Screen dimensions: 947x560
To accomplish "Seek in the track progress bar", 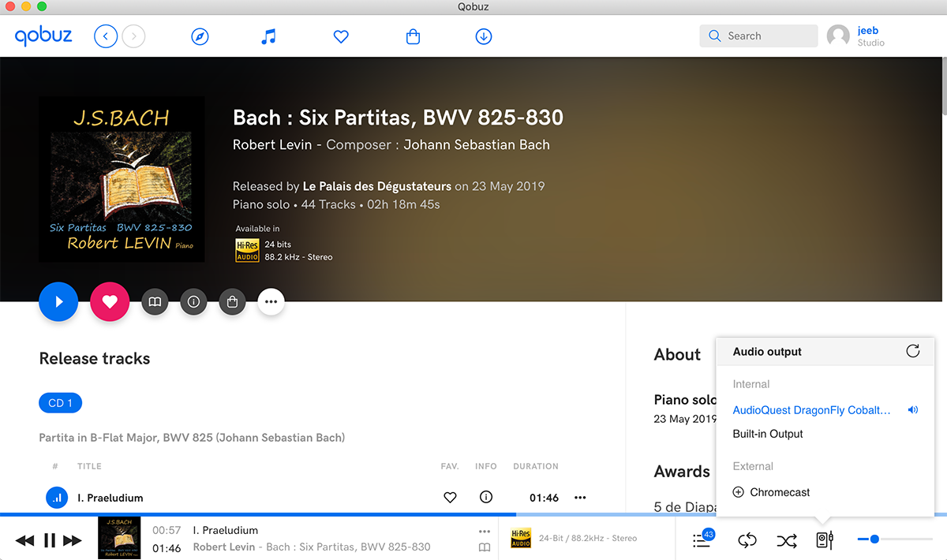I will pyautogui.click(x=473, y=514).
